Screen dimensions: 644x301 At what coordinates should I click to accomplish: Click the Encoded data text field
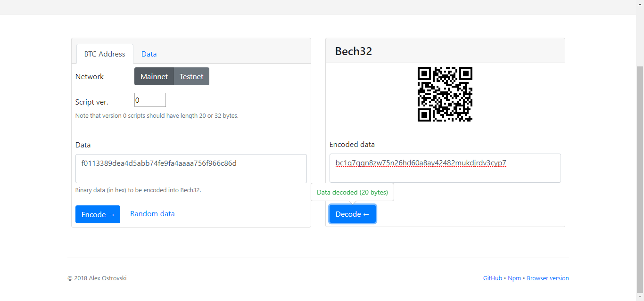(445, 168)
